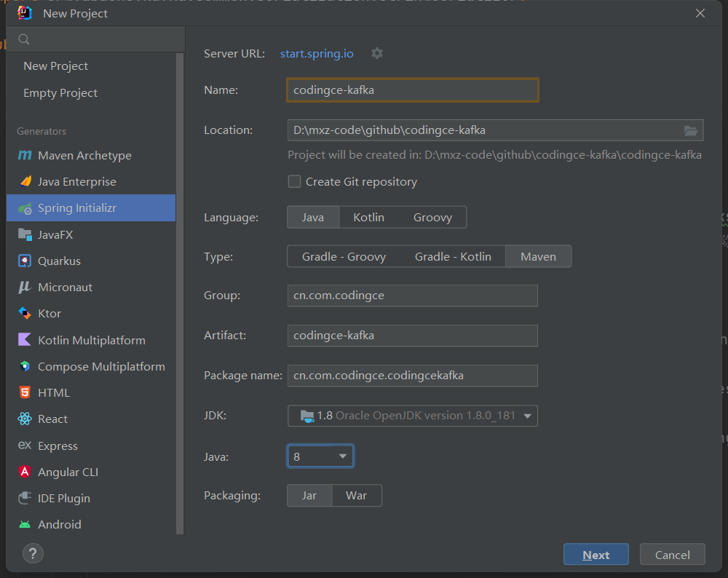Click the Cancel button
This screenshot has width=728, height=578.
672,554
